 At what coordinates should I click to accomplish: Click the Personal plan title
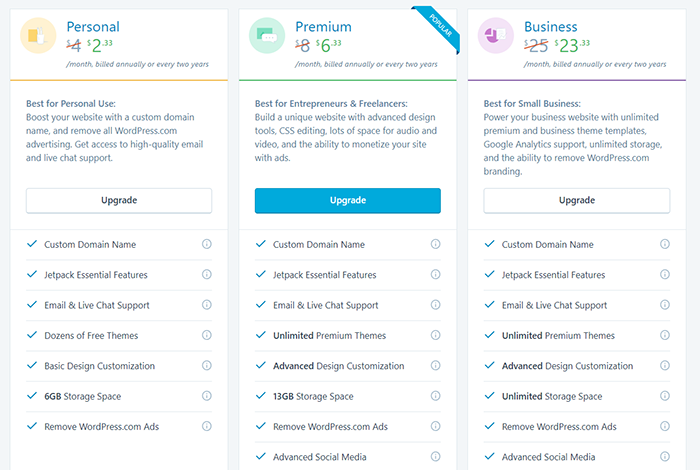point(93,27)
